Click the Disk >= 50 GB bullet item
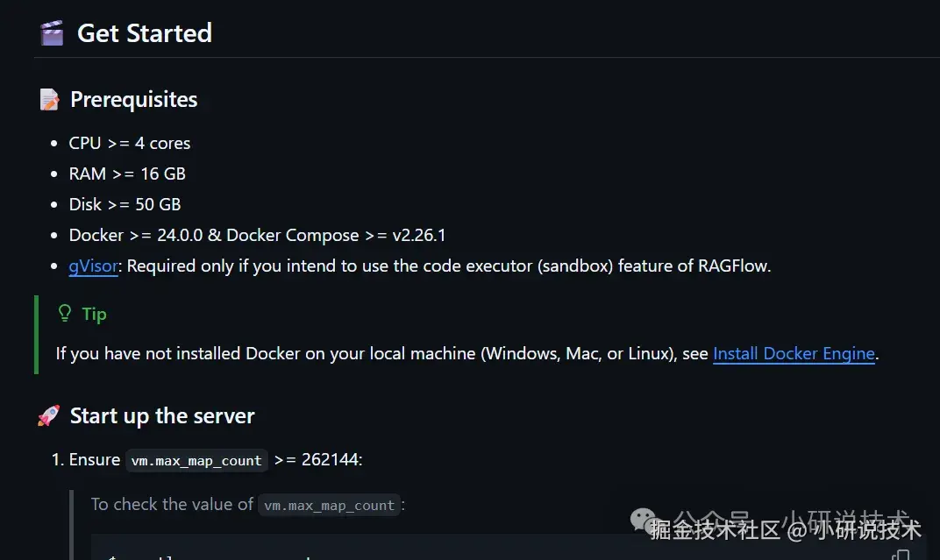The width and height of the screenshot is (940, 560). point(125,204)
